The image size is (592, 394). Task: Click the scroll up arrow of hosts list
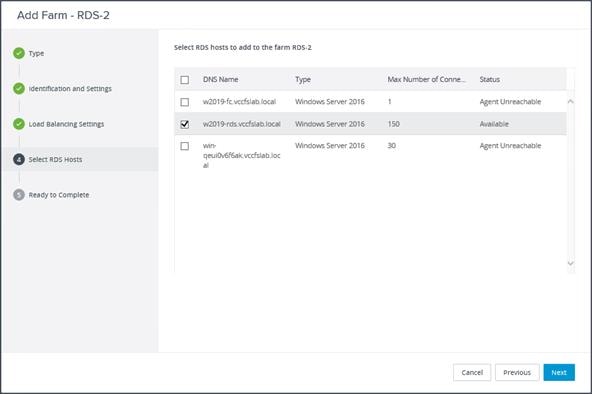pos(571,102)
